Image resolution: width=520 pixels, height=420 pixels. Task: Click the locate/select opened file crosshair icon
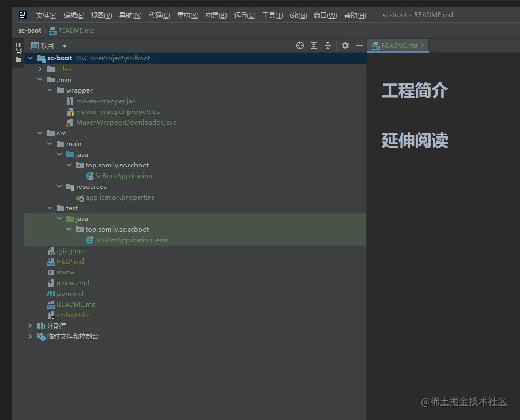(300, 45)
